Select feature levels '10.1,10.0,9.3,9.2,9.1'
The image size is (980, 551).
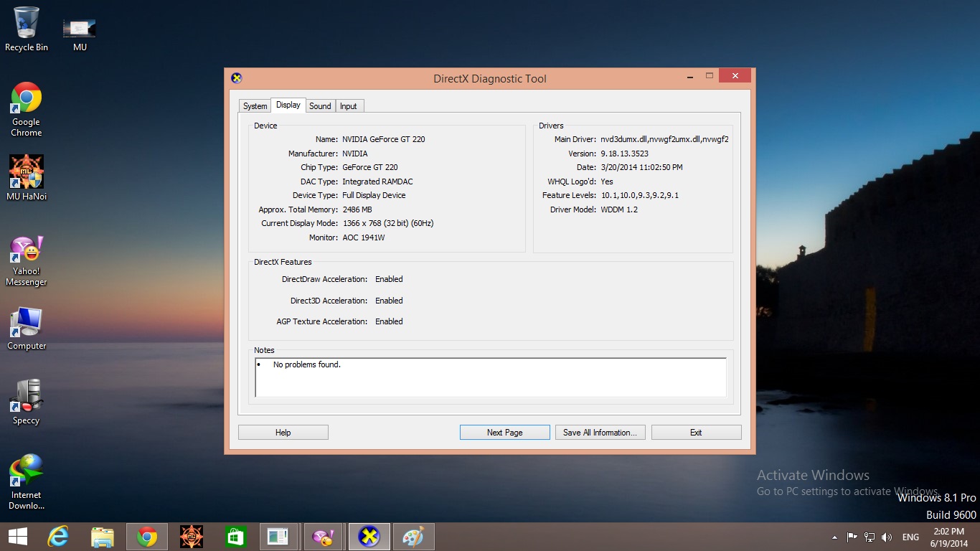coord(639,195)
